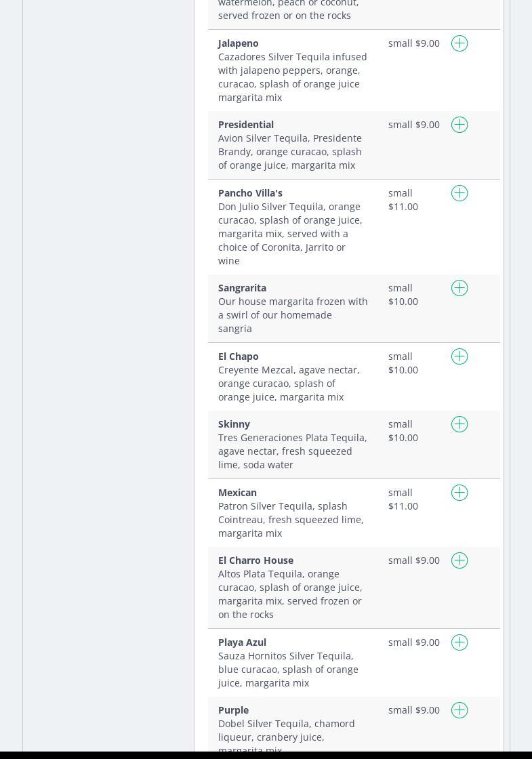This screenshot has height=759, width=532.
Task: Click plus icon for Mexican margarita
Action: click(459, 493)
